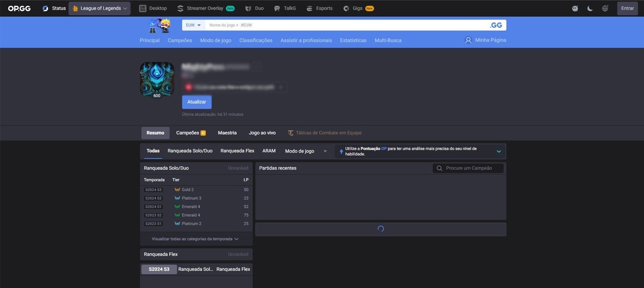
Task: Click the champion search magnifier icon
Action: [439, 168]
